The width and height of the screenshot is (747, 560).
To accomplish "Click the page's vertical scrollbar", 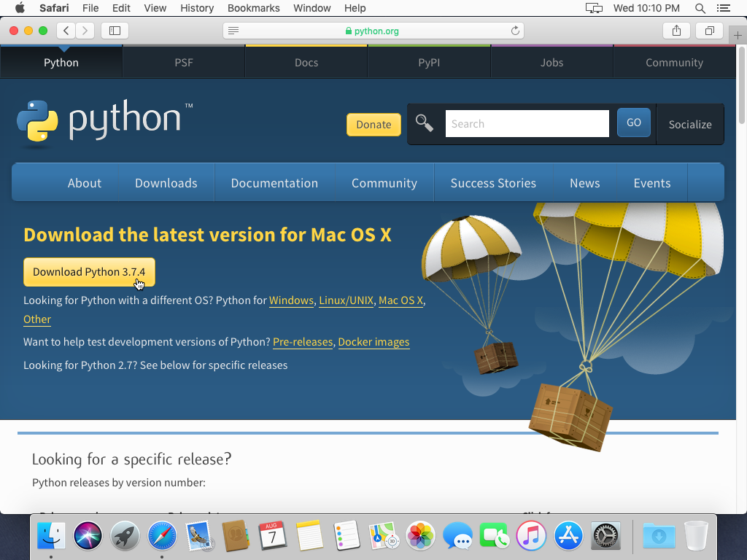I will [742, 87].
